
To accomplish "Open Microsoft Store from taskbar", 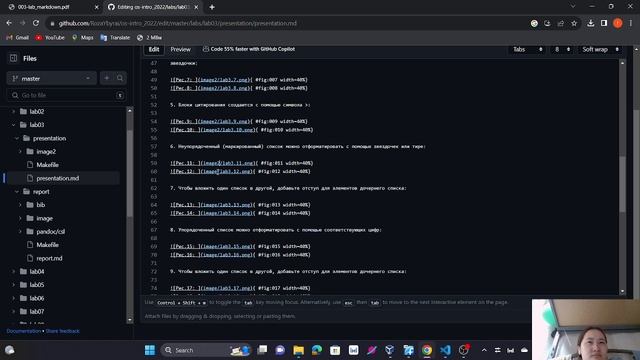I will 335,350.
